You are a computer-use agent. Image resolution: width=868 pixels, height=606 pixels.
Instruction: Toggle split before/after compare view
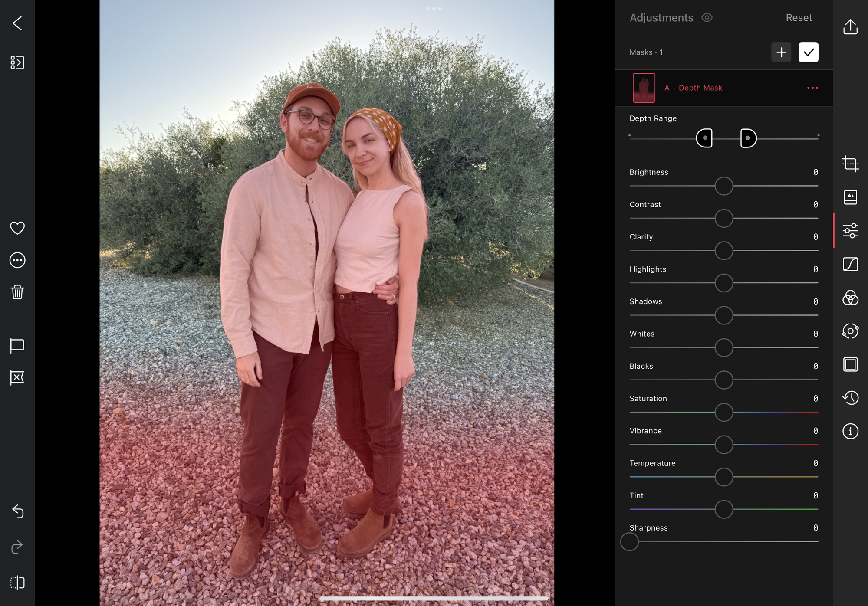17,583
